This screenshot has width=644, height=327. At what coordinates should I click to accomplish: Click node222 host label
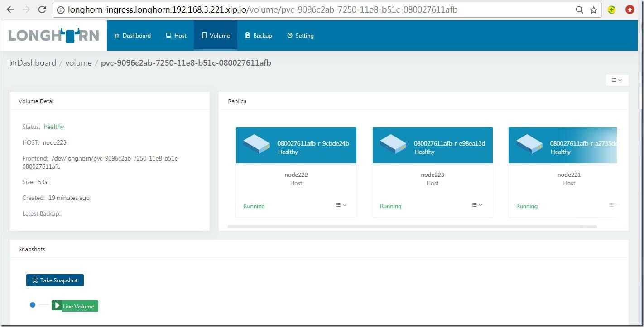click(296, 175)
